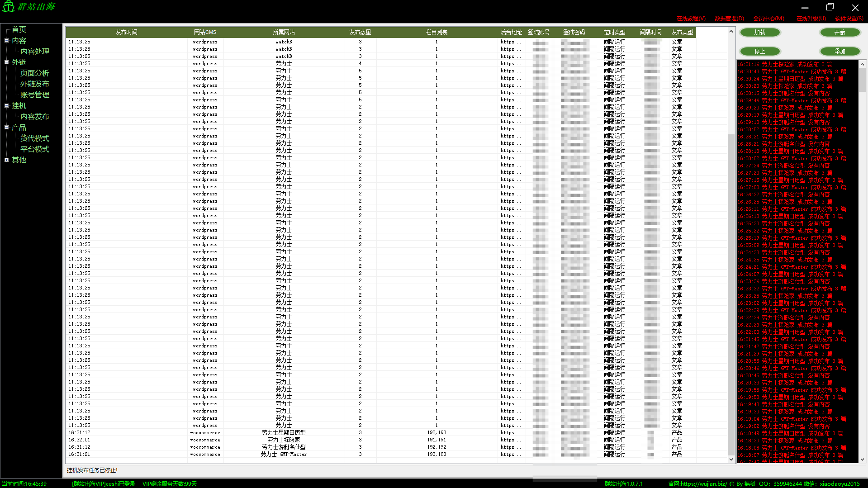Click the 加载 button
The width and height of the screenshot is (868, 488).
760,33
